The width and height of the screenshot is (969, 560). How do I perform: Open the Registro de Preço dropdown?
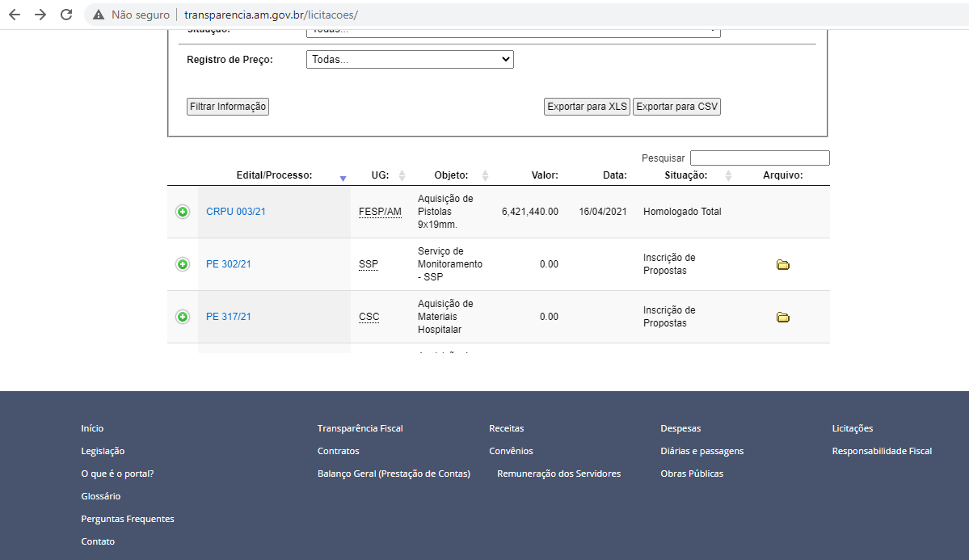click(x=410, y=60)
